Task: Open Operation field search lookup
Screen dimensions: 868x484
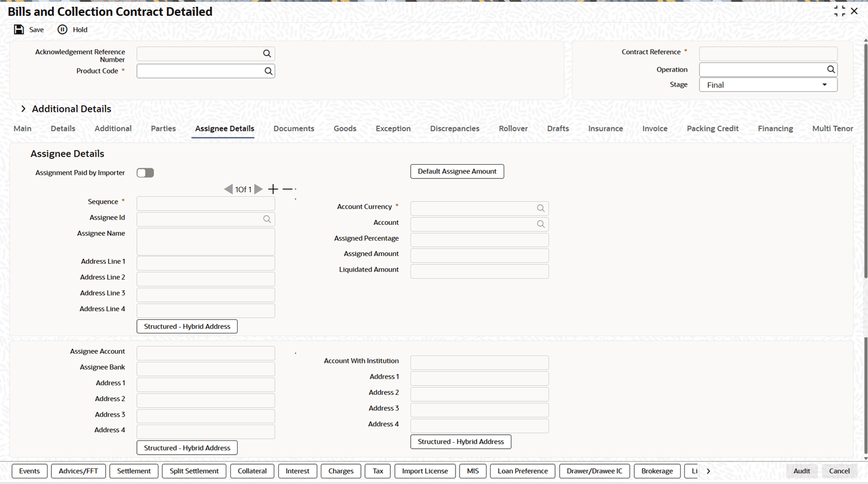Action: click(x=831, y=70)
